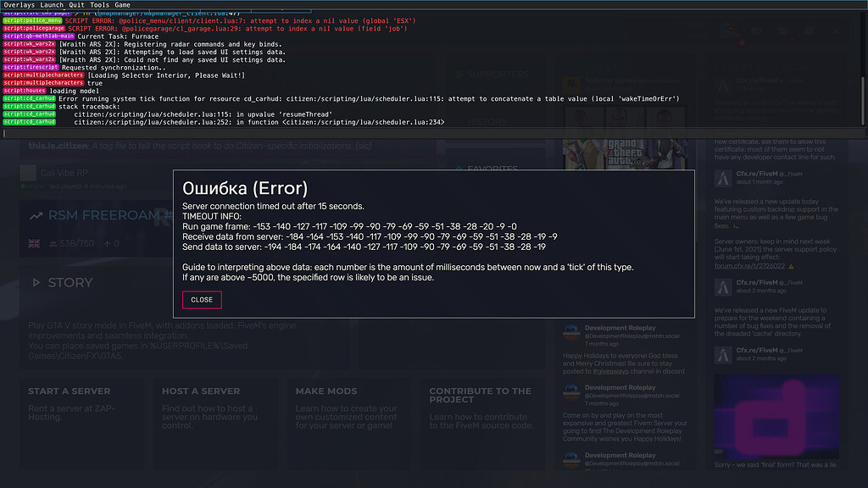Click CLOSE on the error dialog

point(201,300)
